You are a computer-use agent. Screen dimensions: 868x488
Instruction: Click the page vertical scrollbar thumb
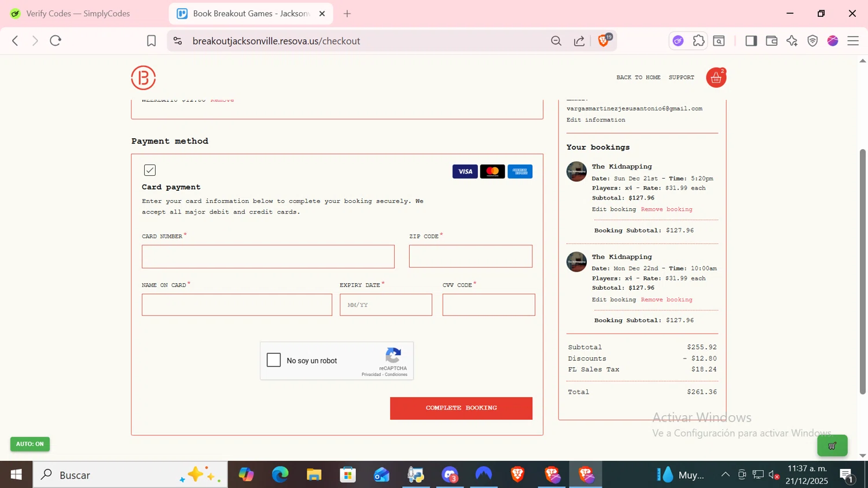(863, 272)
